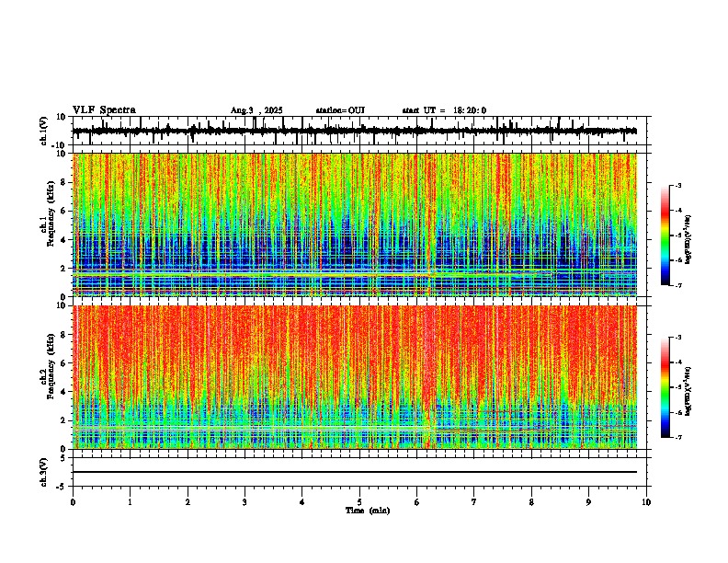Viewport: 728px width, 563px height.
Task: Click time axis tick label "10"
Action: coord(646,502)
